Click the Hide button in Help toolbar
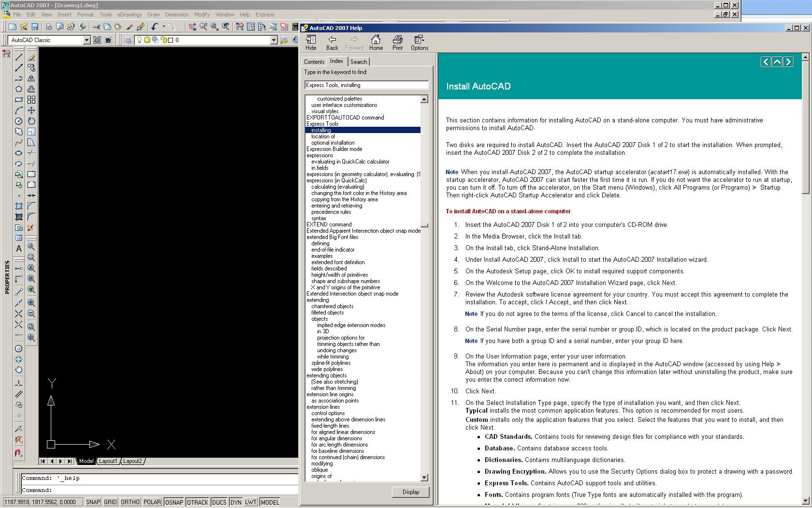The height and width of the screenshot is (508, 812). 311,43
